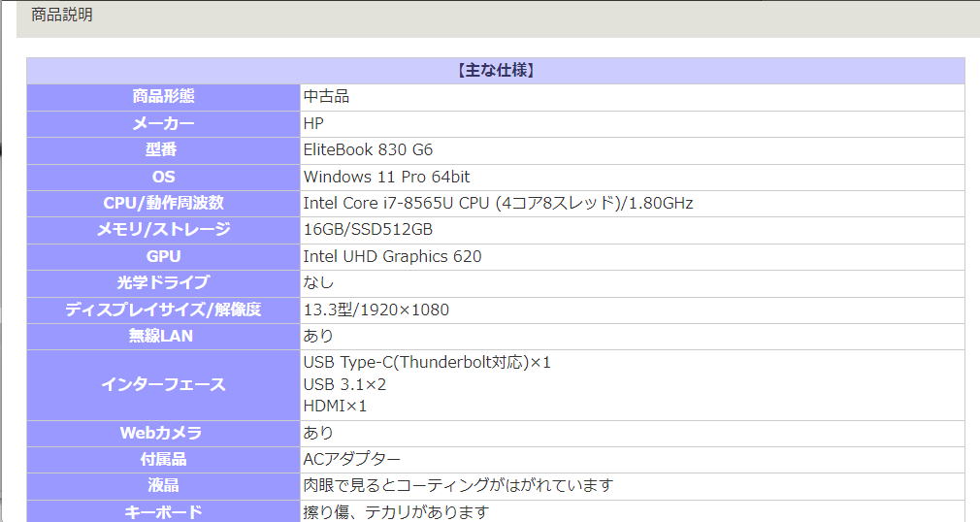Image resolution: width=980 pixels, height=522 pixels.
Task: Select the メーカー row label
Action: tap(163, 124)
